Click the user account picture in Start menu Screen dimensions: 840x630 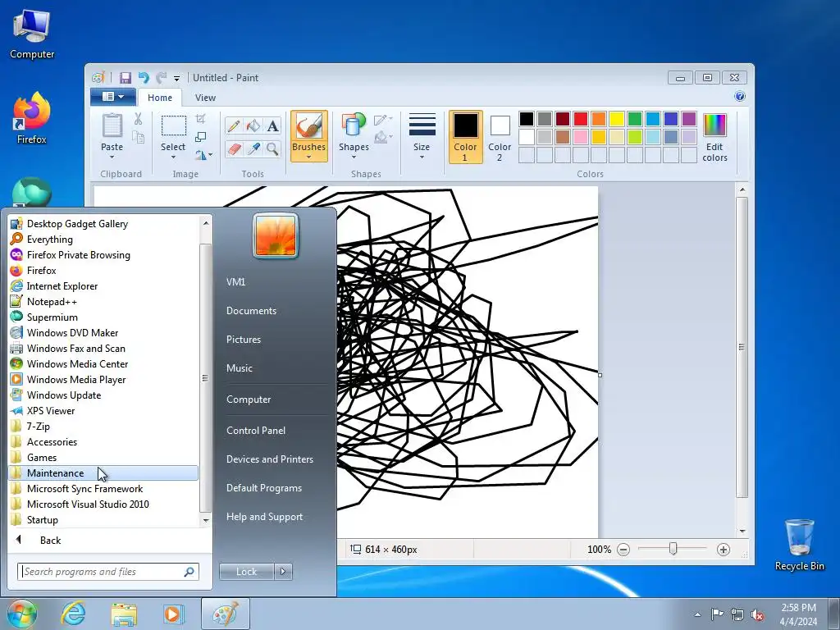[x=276, y=235]
